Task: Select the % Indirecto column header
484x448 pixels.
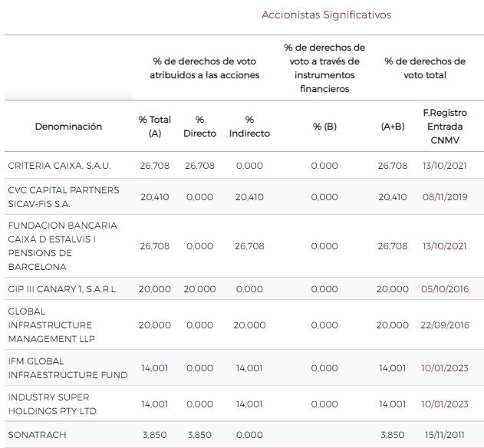Action: [x=249, y=127]
